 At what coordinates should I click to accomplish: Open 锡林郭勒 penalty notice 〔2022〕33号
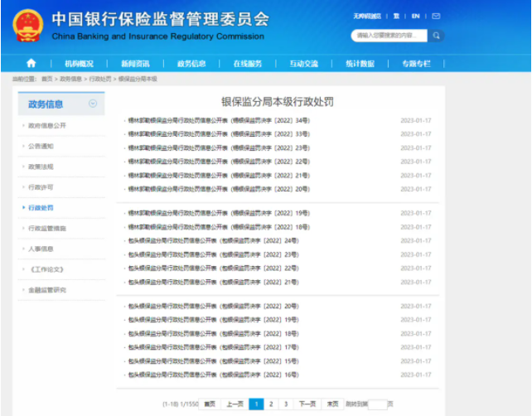pos(219,134)
